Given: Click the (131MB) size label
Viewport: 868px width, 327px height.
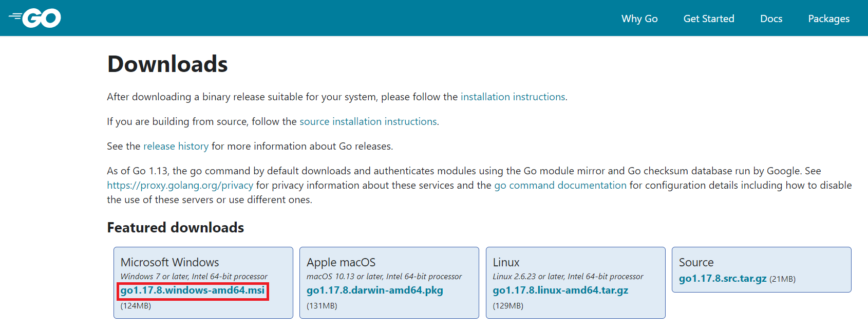Looking at the screenshot, I should [x=322, y=306].
